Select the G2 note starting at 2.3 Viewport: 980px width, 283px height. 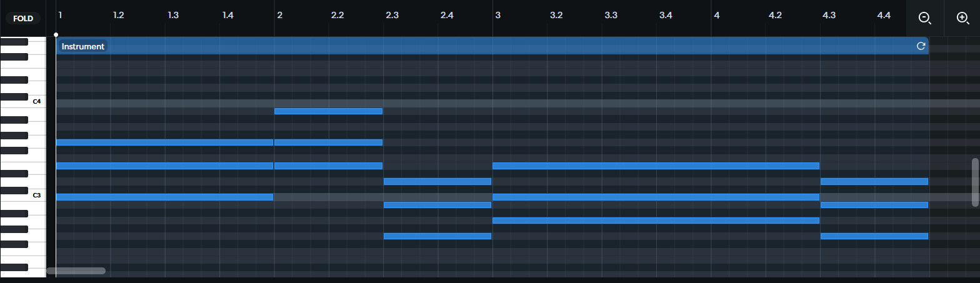pos(437,236)
